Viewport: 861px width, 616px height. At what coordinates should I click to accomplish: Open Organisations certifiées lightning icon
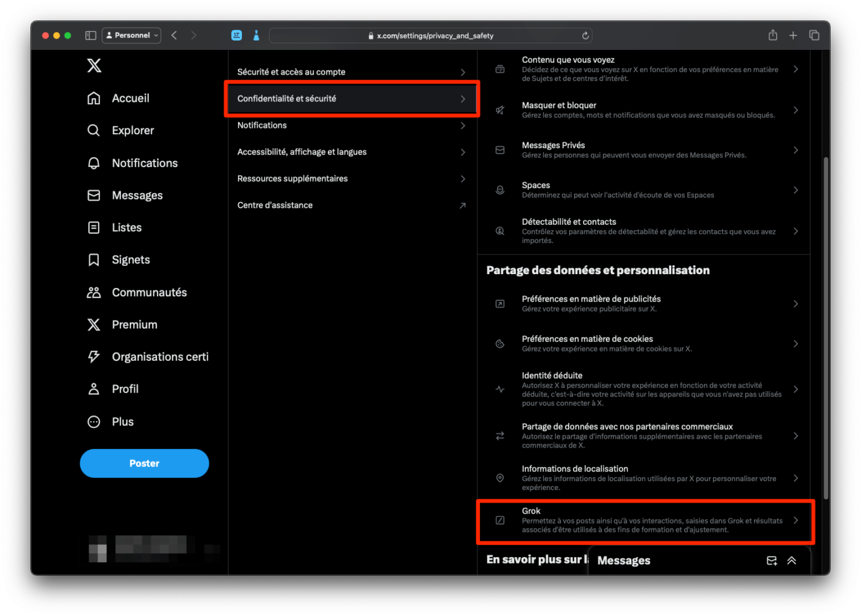[94, 356]
